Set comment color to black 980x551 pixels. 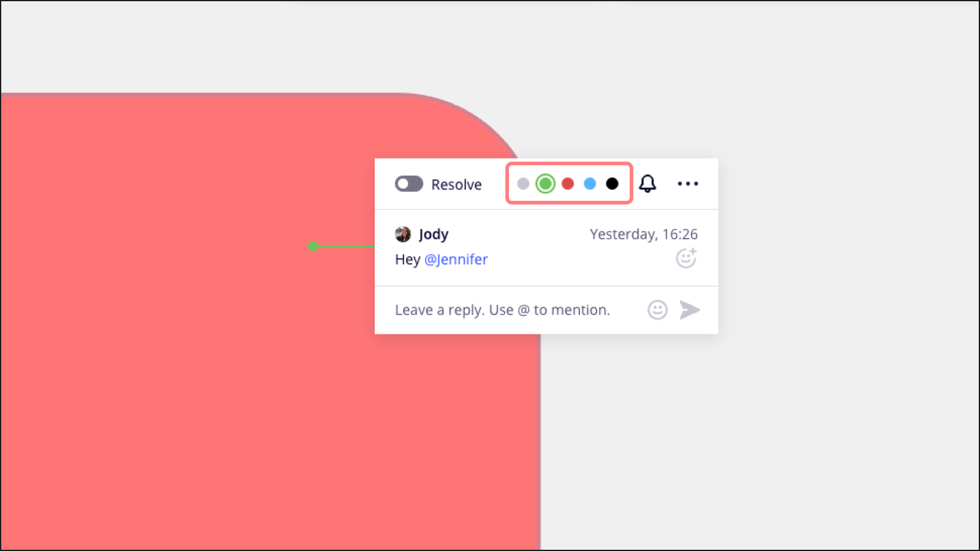[612, 184]
